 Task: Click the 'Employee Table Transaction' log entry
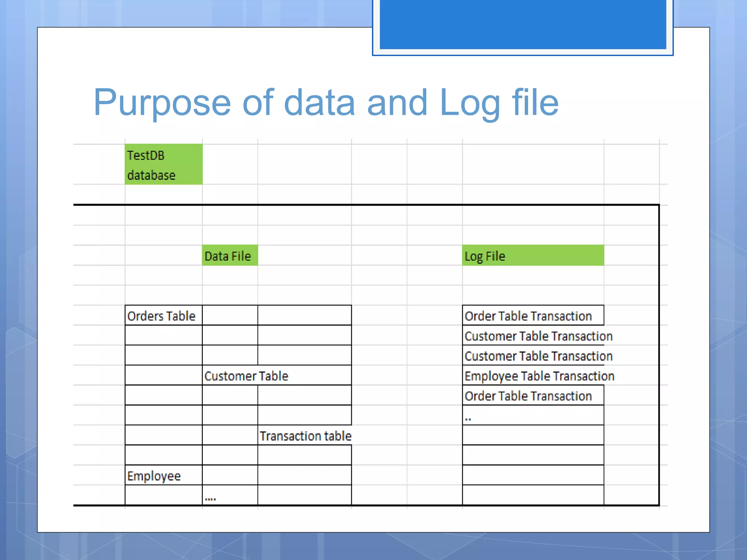pyautogui.click(x=539, y=376)
